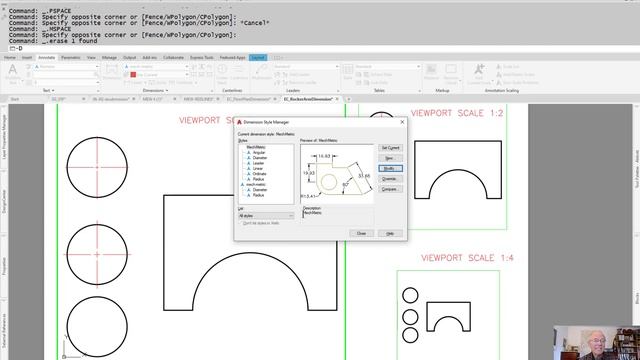Viewport: 640px width, 360px height.
Task: Expand the Dimensions panel flyout arrow
Action: [x=166, y=91]
